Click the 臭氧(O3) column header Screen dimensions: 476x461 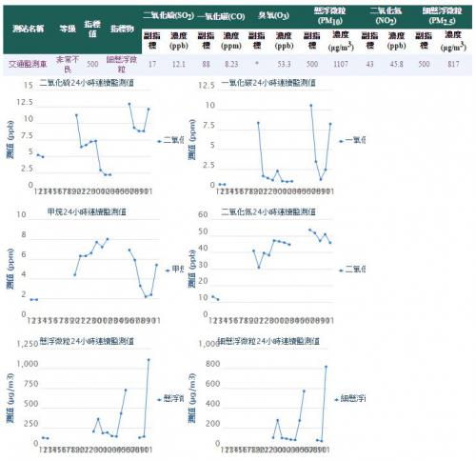point(273,15)
